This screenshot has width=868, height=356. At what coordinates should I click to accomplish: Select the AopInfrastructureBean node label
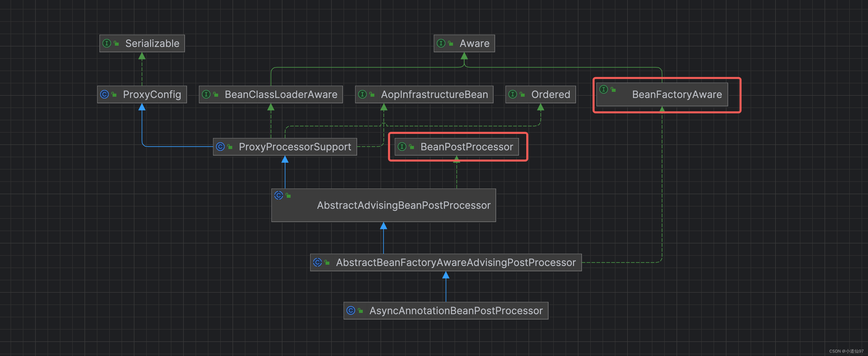pos(434,95)
